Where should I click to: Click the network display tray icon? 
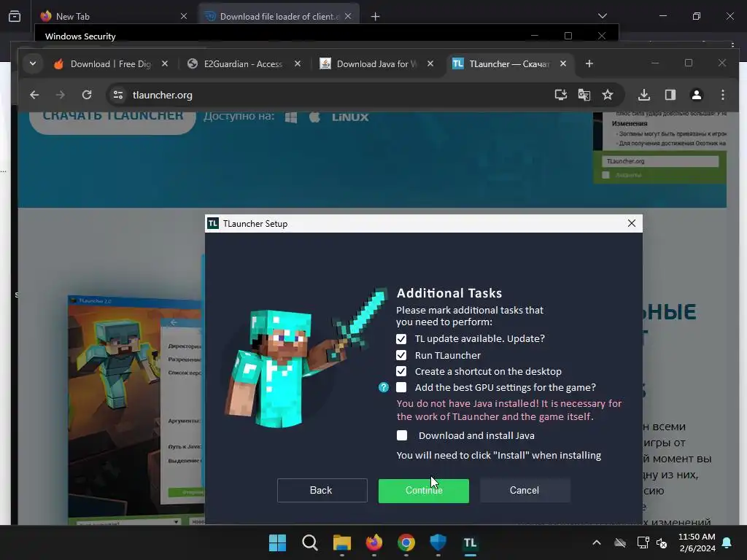click(643, 542)
